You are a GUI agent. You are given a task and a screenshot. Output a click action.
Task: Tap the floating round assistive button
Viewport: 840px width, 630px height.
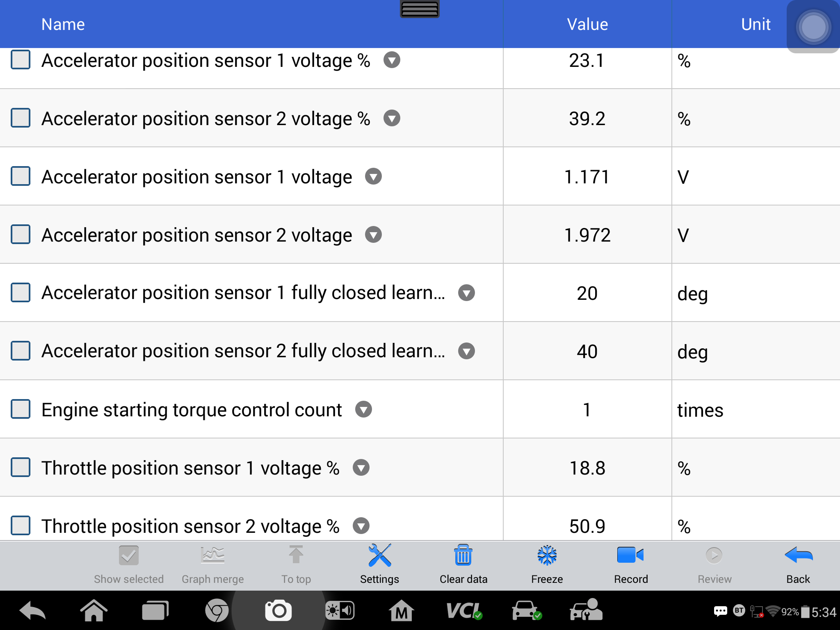point(813,27)
